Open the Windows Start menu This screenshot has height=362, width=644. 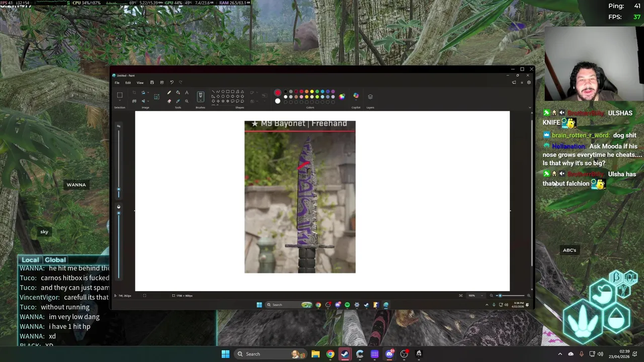pos(225,354)
